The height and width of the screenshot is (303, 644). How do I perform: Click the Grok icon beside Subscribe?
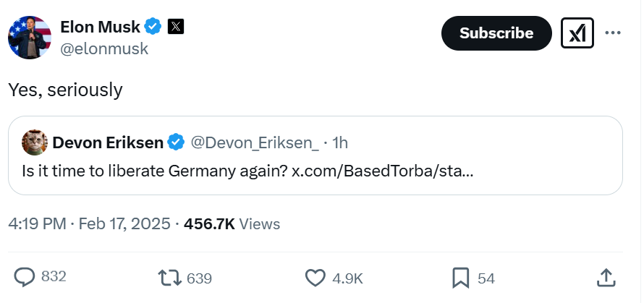pyautogui.click(x=577, y=33)
